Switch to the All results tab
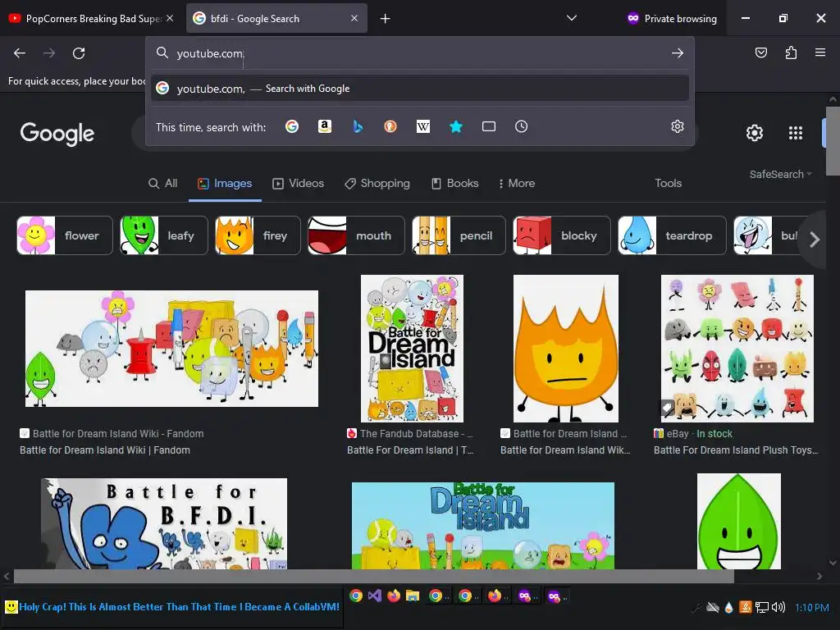The height and width of the screenshot is (630, 840). tap(163, 183)
